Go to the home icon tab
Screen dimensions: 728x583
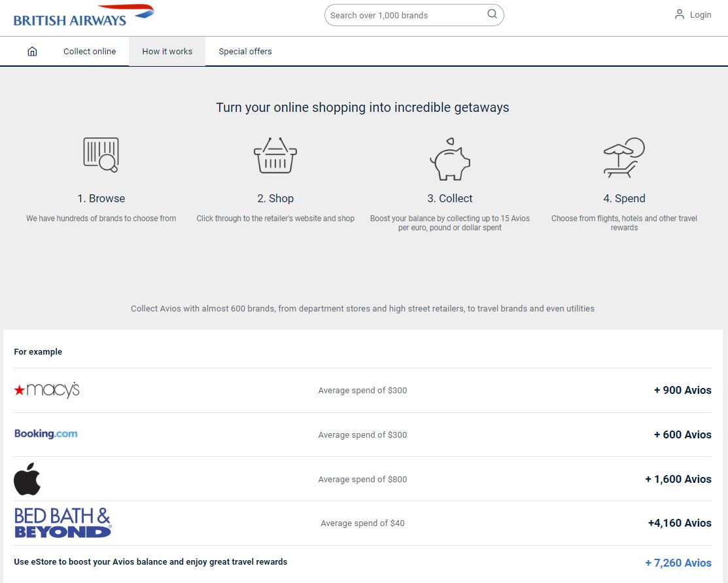32,51
